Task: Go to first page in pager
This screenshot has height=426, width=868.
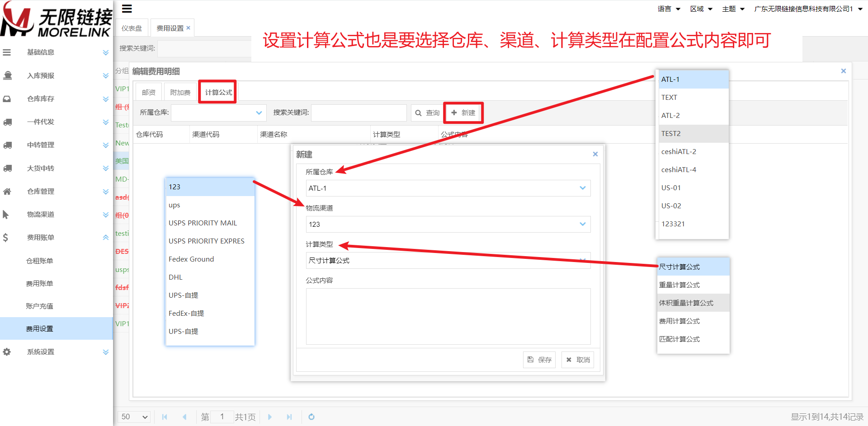Action: (165, 417)
